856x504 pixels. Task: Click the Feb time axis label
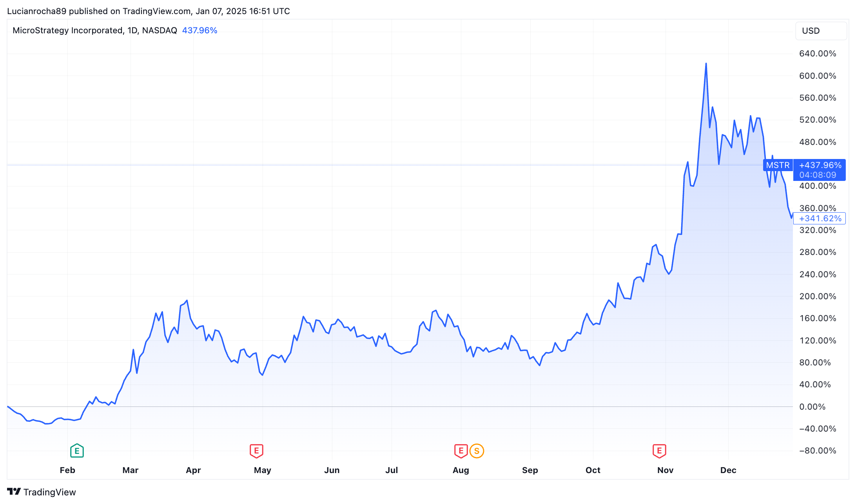click(x=67, y=470)
